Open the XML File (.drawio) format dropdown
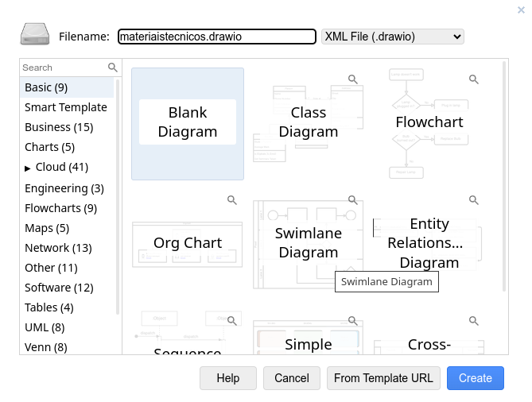 tap(392, 37)
